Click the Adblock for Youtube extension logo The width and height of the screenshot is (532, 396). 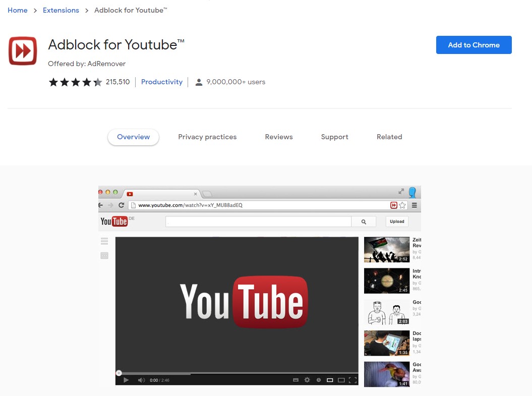[x=23, y=51]
